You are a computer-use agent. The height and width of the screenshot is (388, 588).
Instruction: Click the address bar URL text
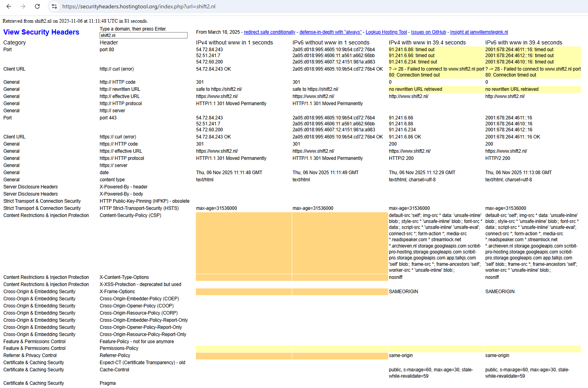click(139, 6)
